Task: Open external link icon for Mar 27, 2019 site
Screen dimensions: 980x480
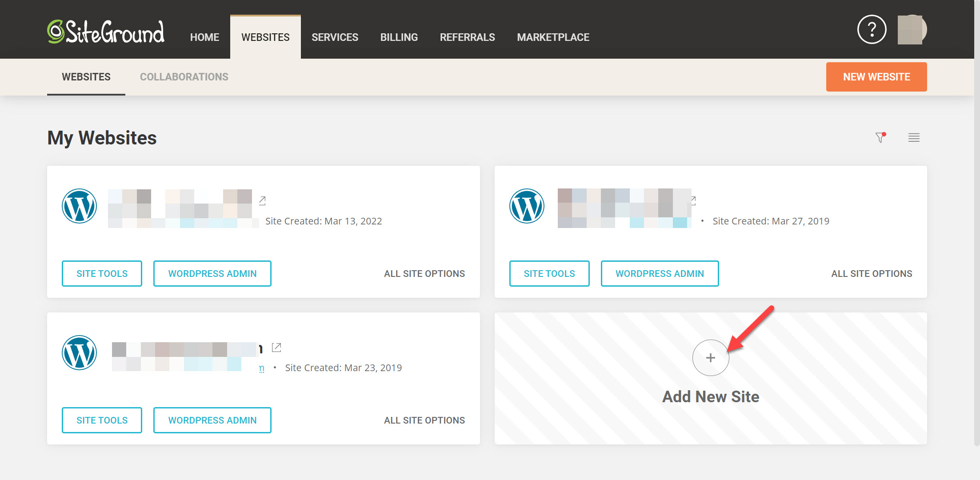Action: [693, 201]
